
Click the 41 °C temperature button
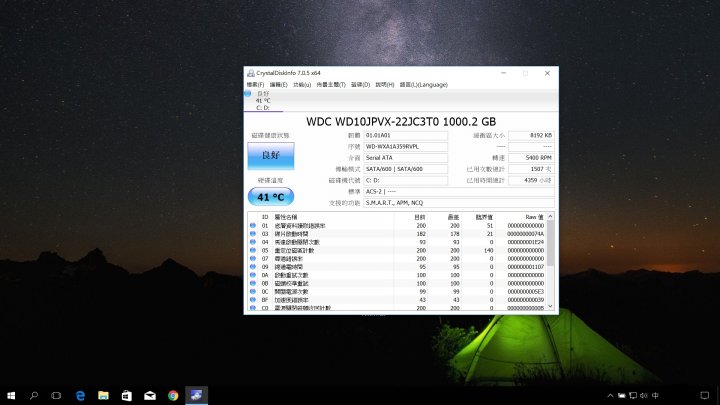[270, 197]
